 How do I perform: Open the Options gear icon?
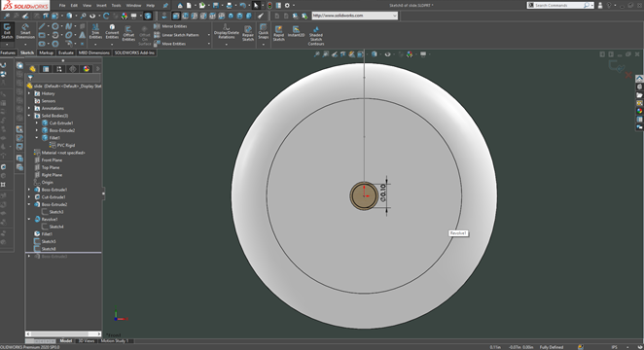(x=287, y=5)
